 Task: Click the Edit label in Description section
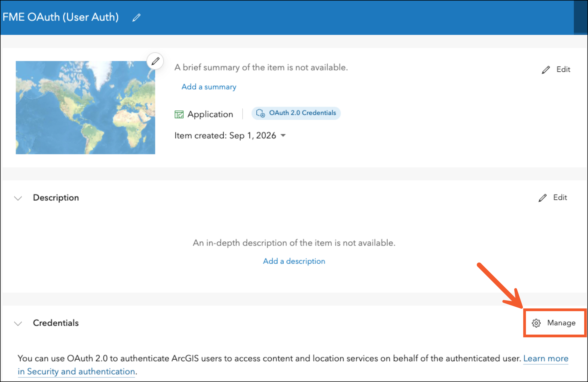coord(560,198)
